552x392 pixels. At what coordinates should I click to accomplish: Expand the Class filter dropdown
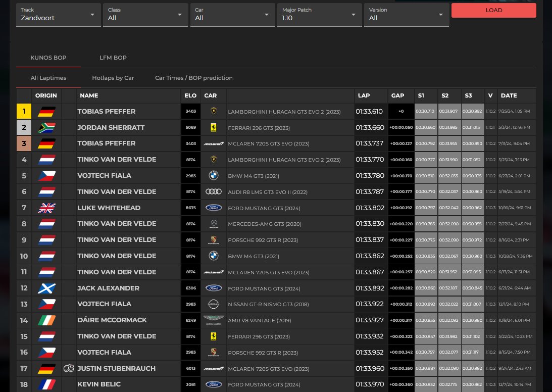click(x=145, y=15)
